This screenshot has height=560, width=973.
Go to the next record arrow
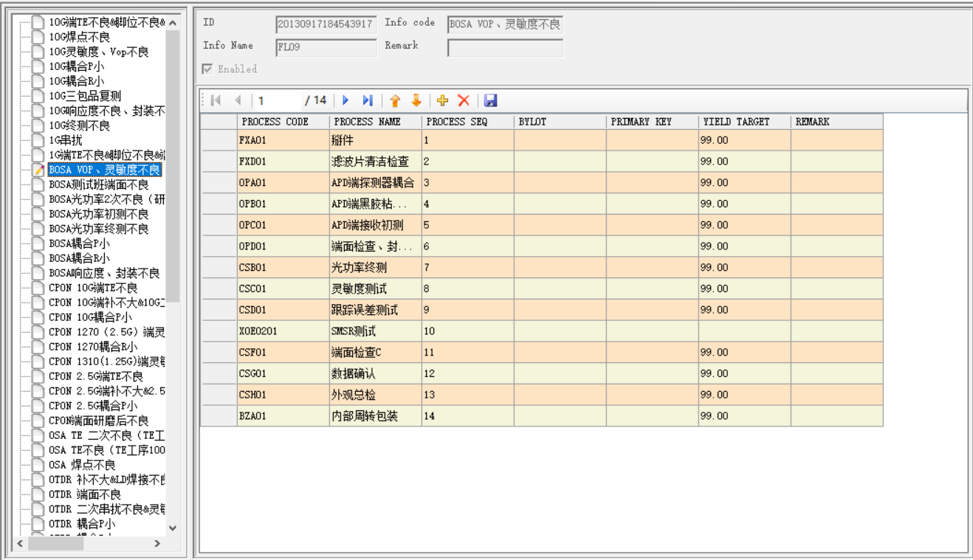click(345, 100)
